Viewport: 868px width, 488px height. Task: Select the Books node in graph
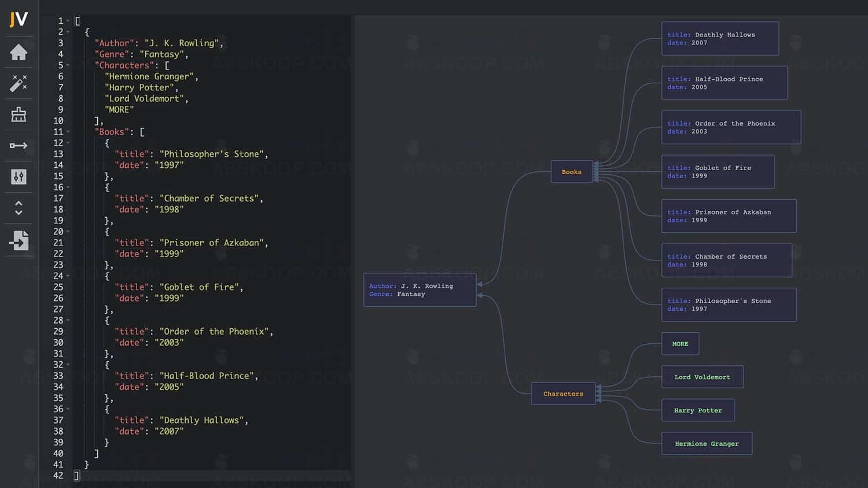[572, 172]
